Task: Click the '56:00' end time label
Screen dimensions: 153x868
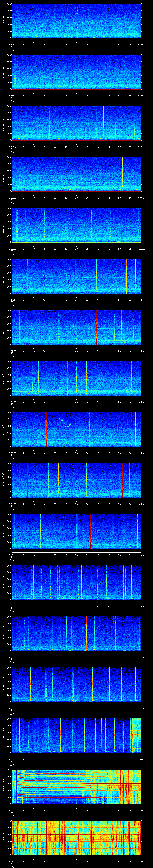Action: pyautogui.click(x=141, y=44)
